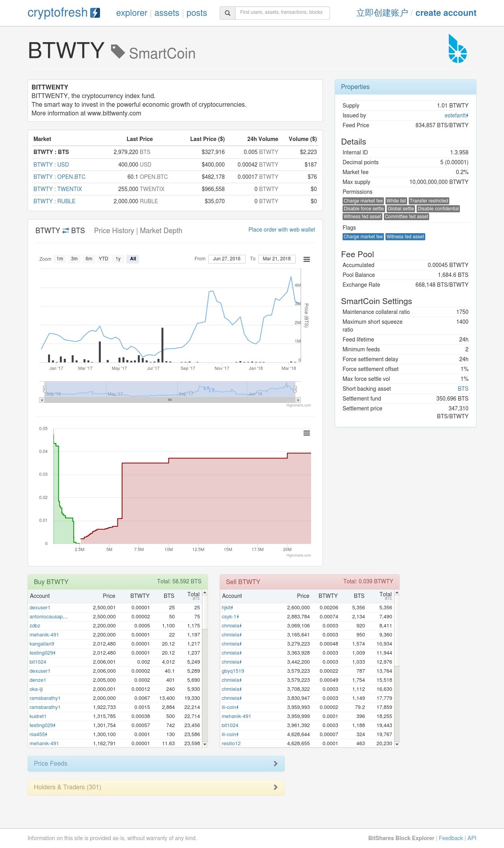Open seller csyk-1 account
504x848 pixels.
click(230, 617)
